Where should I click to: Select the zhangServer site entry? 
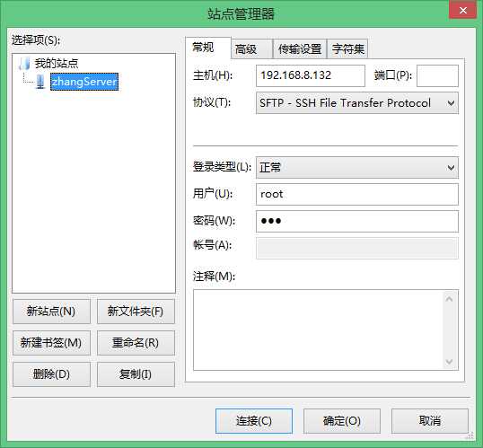(84, 82)
